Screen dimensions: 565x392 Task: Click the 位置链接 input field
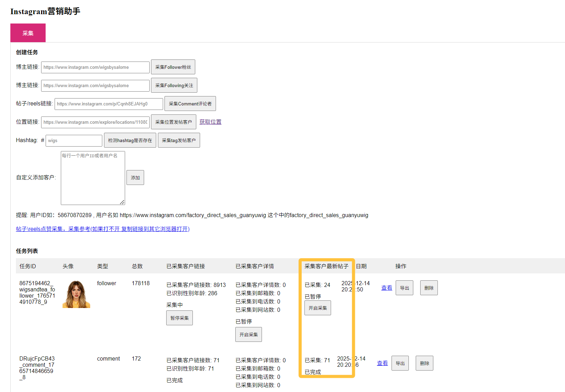(x=95, y=122)
